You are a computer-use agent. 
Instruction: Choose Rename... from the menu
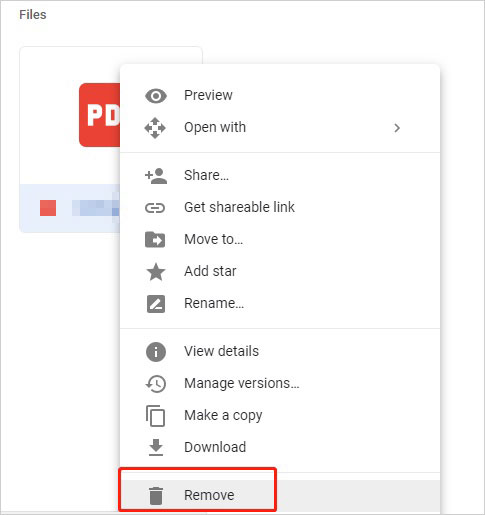(x=280, y=303)
